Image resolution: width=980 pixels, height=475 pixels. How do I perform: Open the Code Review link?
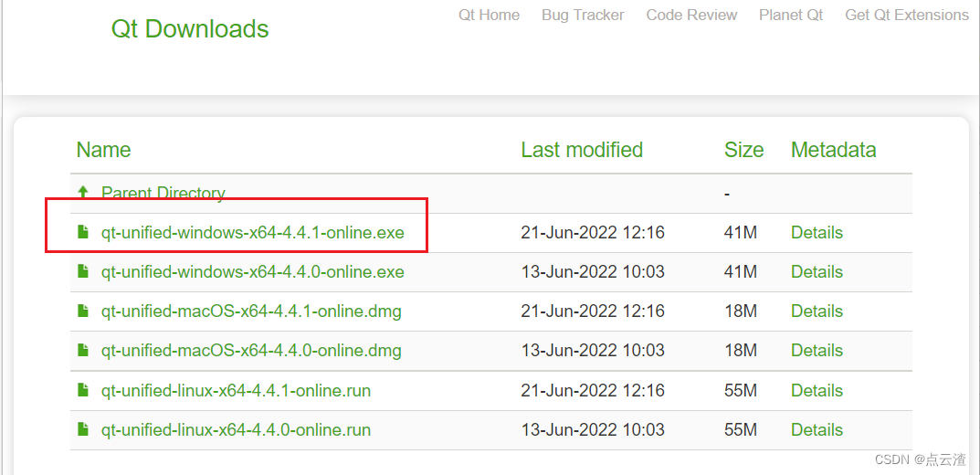pos(691,15)
